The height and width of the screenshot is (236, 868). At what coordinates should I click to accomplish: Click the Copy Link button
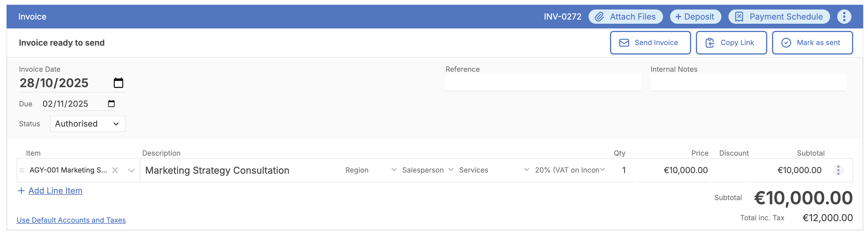[731, 43]
